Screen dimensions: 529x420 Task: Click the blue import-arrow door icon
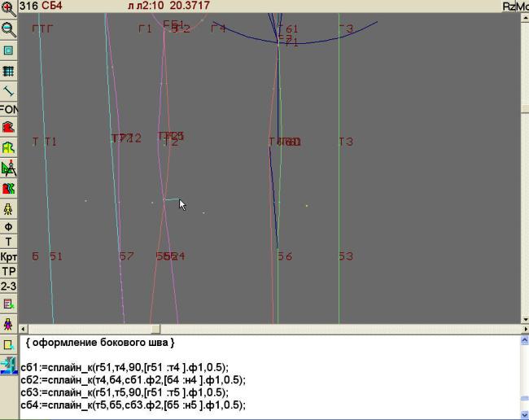point(8,365)
